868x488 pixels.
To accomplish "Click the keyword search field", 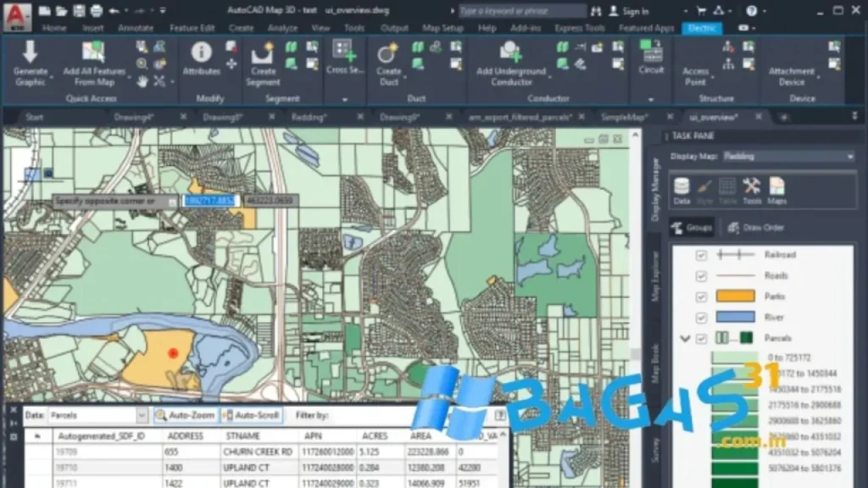I will click(522, 11).
